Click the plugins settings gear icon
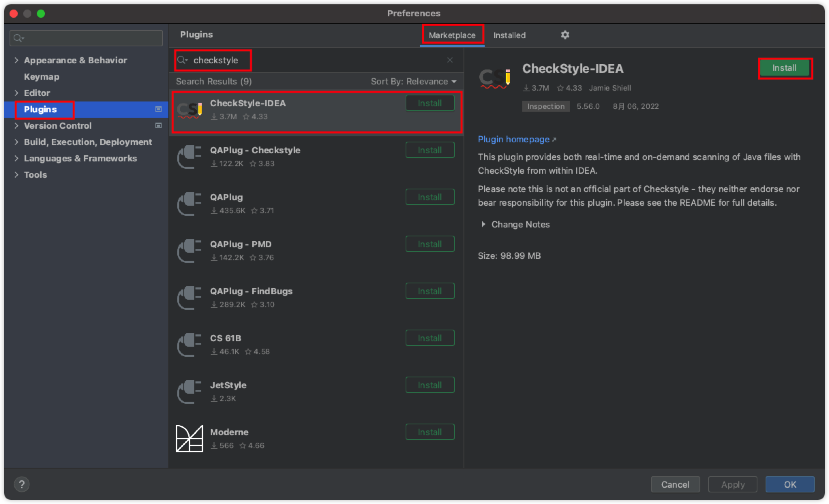Image resolution: width=829 pixels, height=504 pixels. pos(565,35)
